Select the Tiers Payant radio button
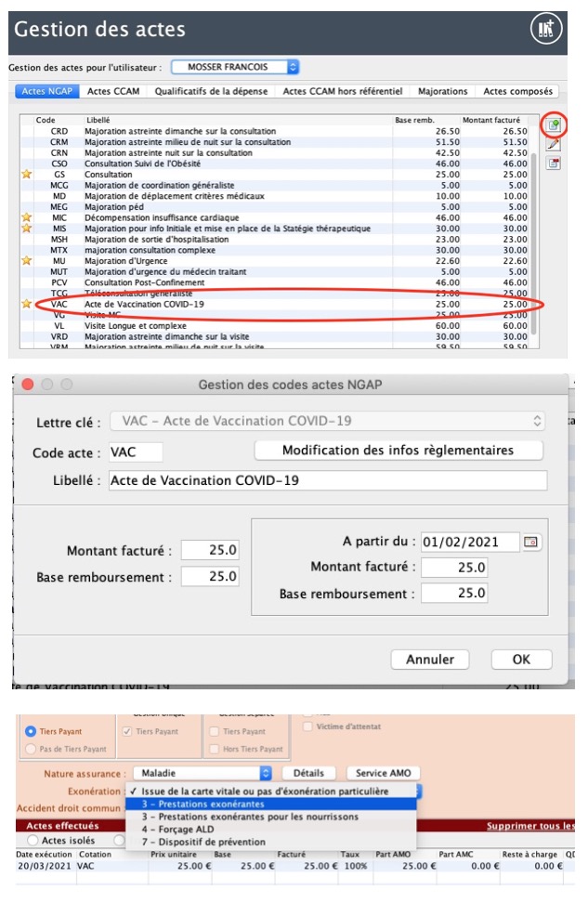The width and height of the screenshot is (588, 903). point(31,731)
